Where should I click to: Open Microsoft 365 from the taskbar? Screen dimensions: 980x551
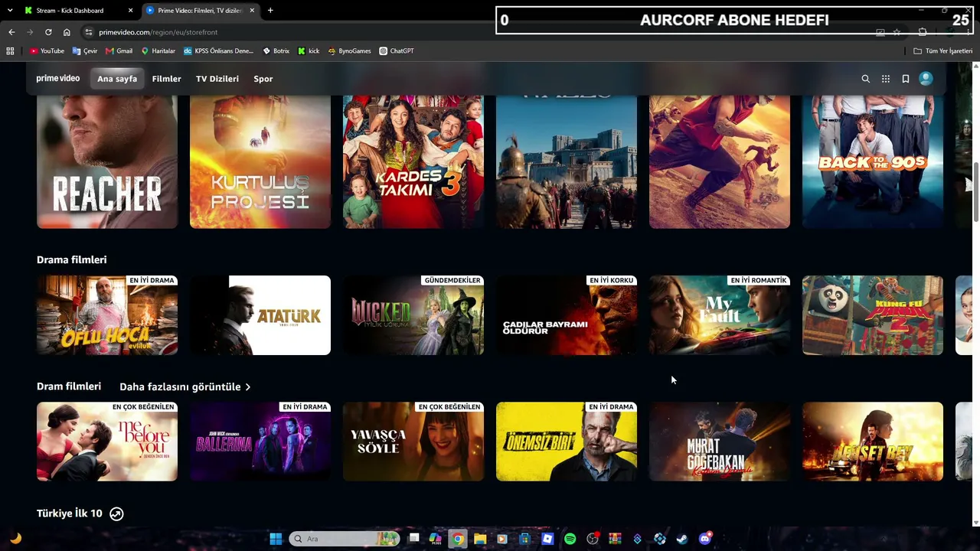435,539
